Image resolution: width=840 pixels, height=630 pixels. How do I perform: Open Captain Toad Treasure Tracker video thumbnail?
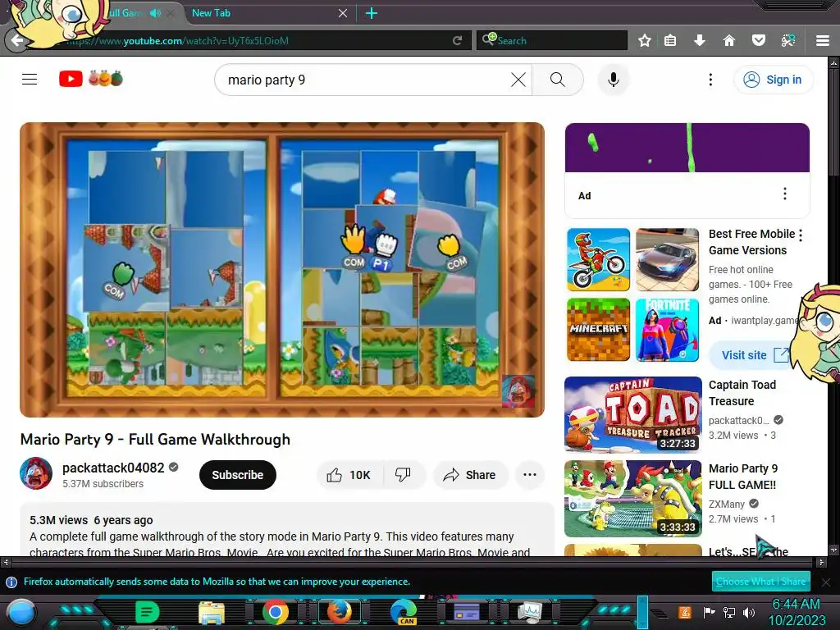632,414
